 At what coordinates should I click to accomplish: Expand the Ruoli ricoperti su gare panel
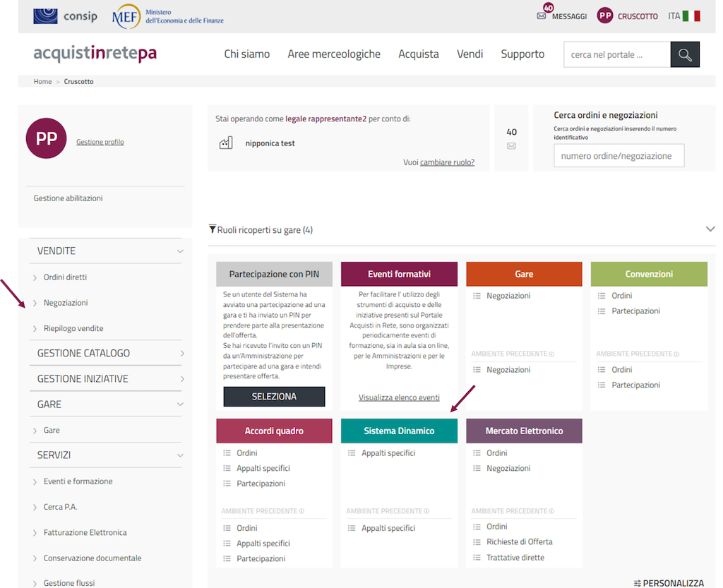(x=710, y=229)
